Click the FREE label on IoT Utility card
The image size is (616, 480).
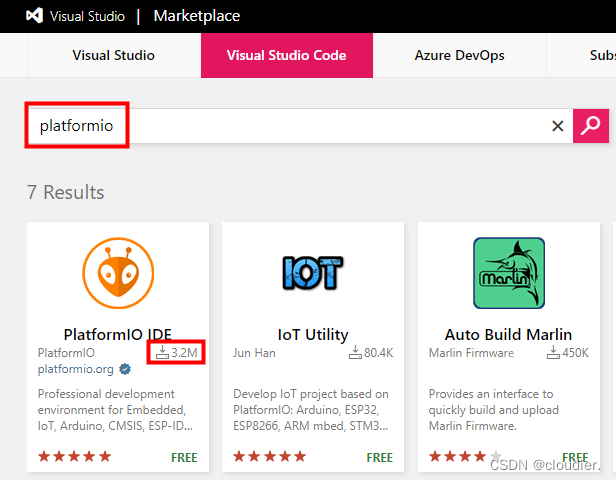(x=380, y=458)
